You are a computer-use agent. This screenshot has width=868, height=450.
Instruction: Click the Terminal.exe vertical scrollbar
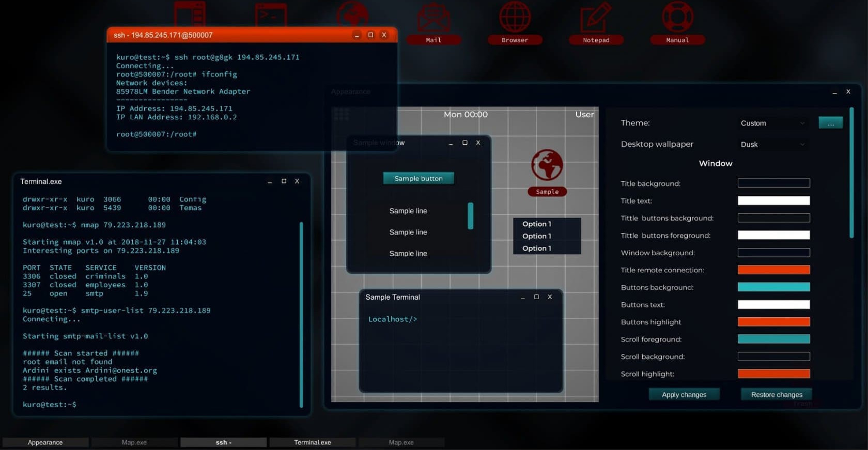301,315
